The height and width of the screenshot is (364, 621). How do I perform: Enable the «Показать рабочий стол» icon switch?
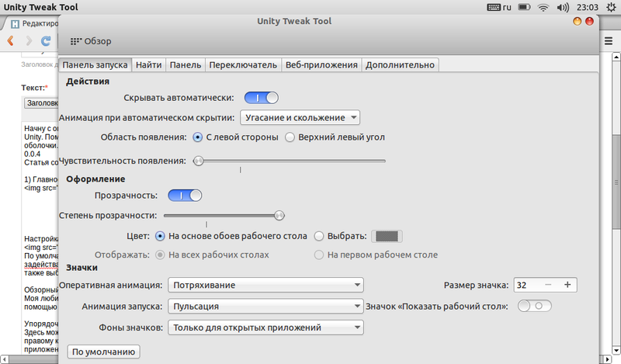point(534,306)
